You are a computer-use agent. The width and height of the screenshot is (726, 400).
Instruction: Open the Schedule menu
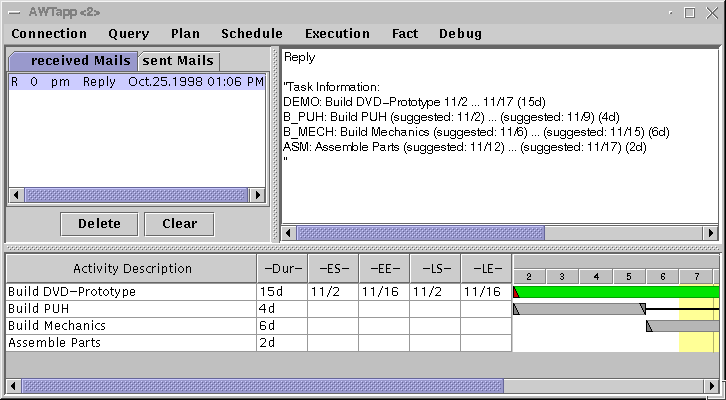click(x=252, y=33)
